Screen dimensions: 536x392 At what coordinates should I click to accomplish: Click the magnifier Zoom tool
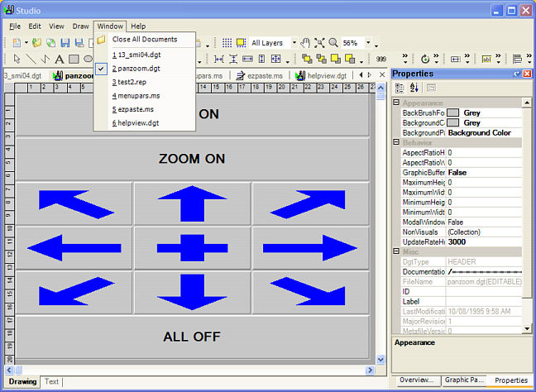point(333,42)
